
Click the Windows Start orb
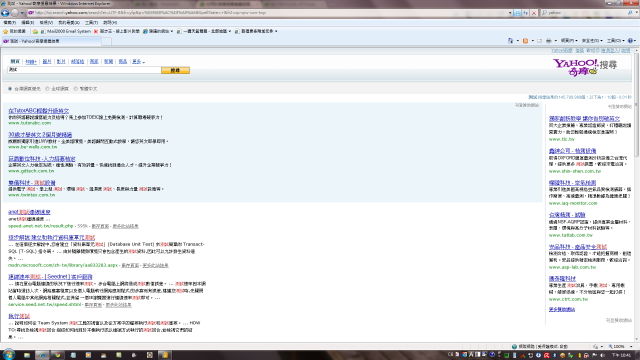click(9, 354)
